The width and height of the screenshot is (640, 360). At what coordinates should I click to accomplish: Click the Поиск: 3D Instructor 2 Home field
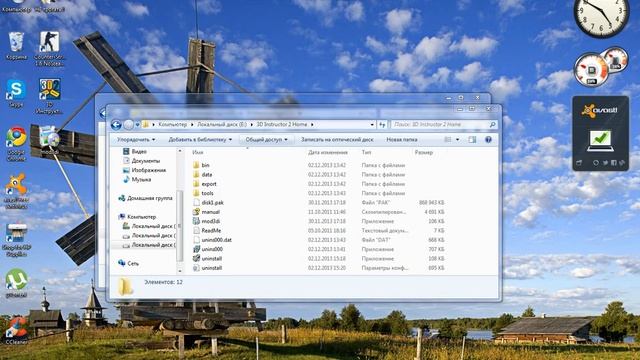click(440, 124)
